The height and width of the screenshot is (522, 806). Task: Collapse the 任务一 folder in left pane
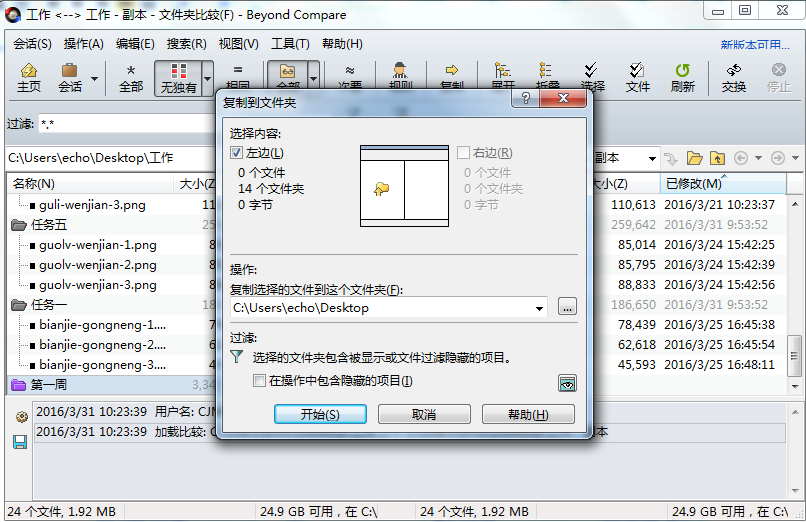coord(19,305)
